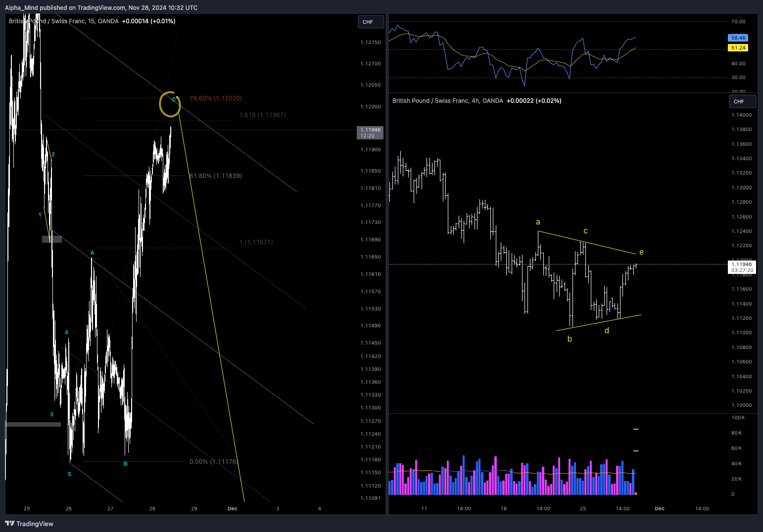Click the CHF currency button on the 15-minute chart

tap(371, 22)
